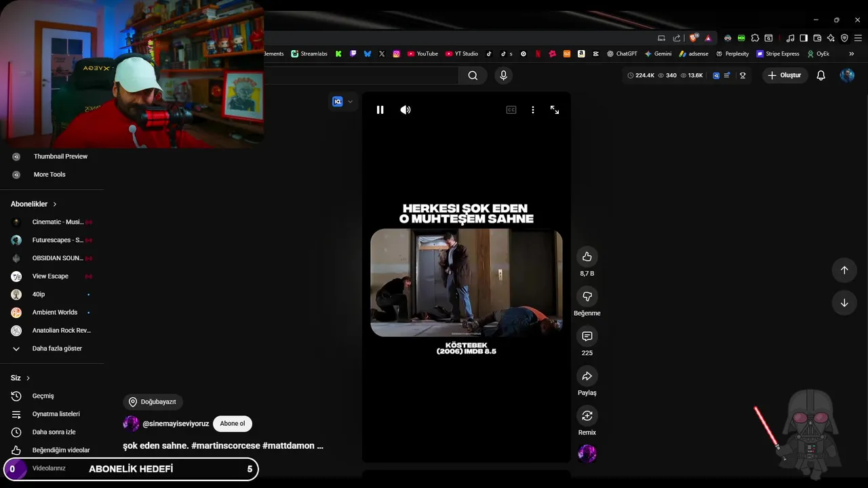Open the Shorts three-dot options menu
The image size is (868, 488).
click(533, 110)
